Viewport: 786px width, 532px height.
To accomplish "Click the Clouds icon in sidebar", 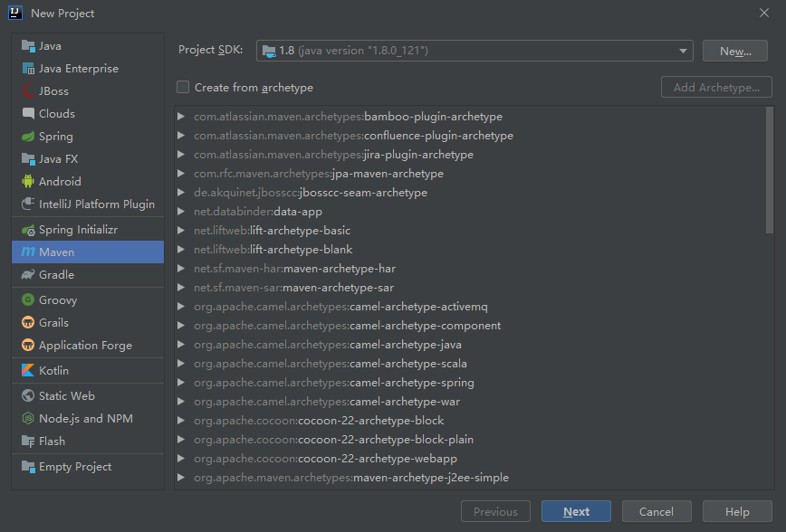I will pyautogui.click(x=28, y=114).
